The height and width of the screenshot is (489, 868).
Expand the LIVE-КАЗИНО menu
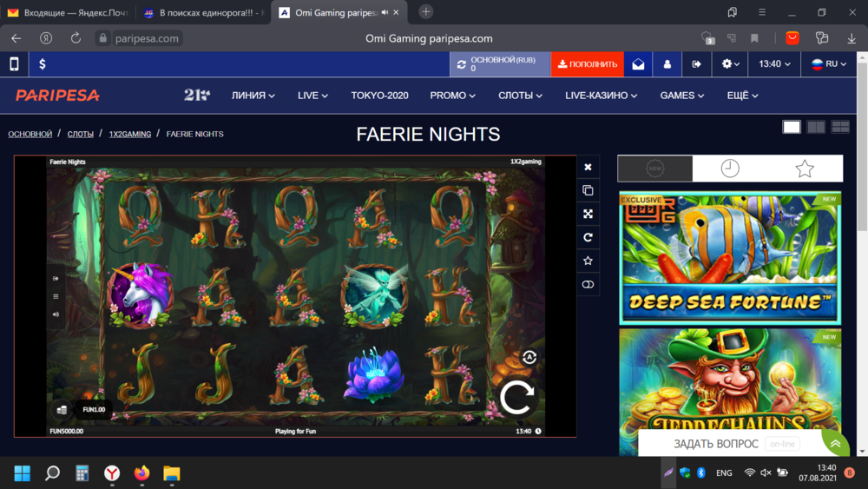602,96
